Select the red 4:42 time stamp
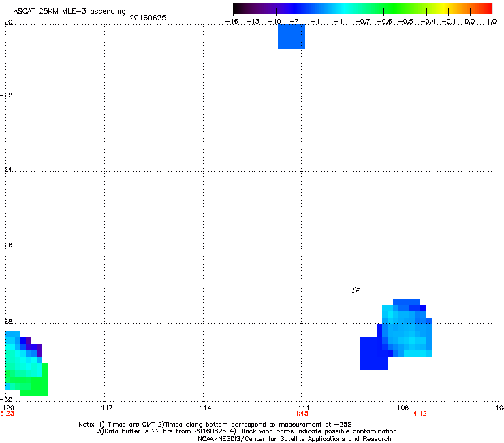This screenshot has height=443, width=504. coord(420,414)
